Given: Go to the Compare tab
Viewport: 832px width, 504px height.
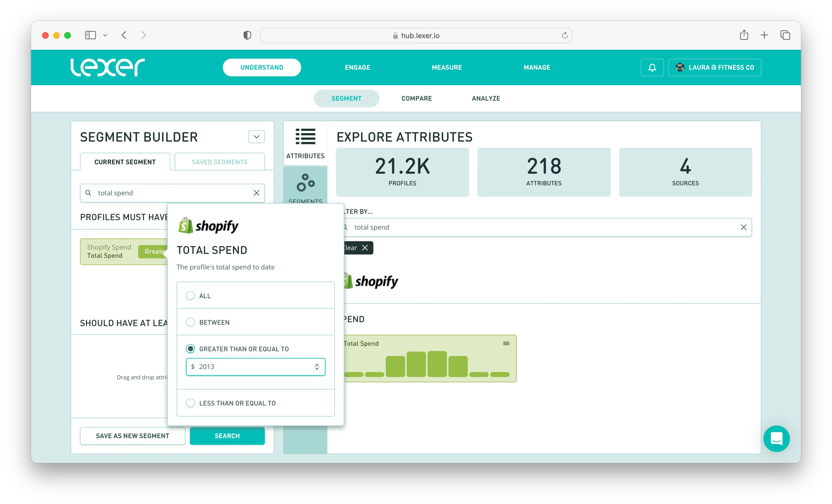Looking at the screenshot, I should (x=416, y=98).
